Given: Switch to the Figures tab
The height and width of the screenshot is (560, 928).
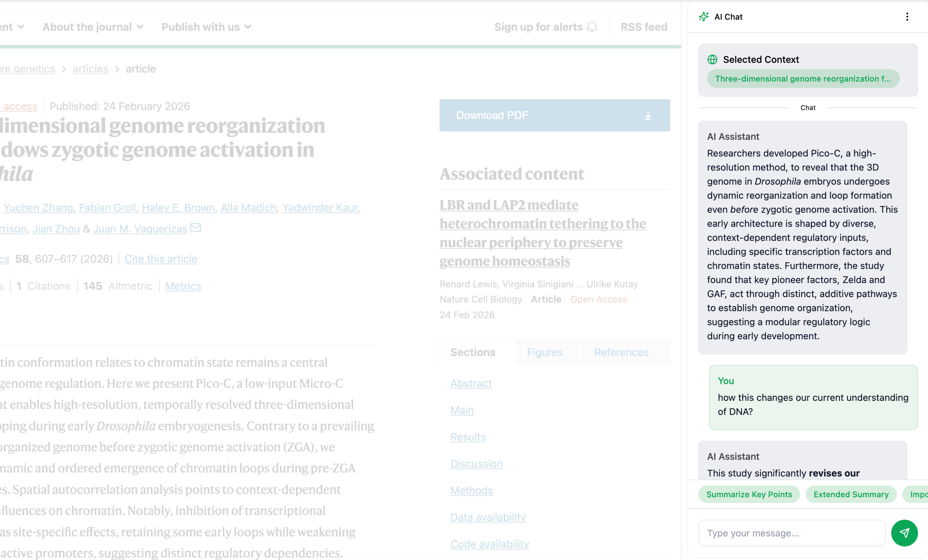Looking at the screenshot, I should coord(545,352).
